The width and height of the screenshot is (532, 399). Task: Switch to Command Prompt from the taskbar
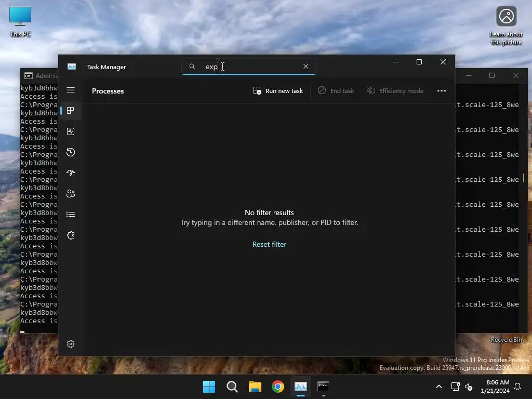coord(323,387)
